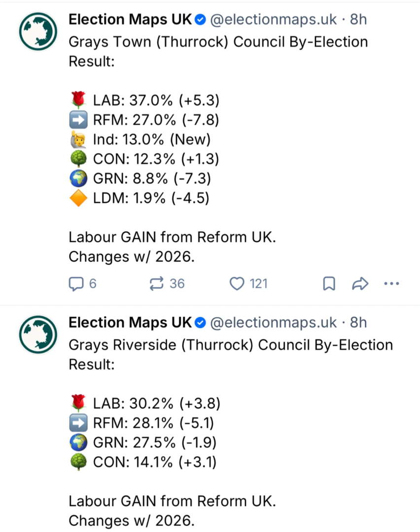The width and height of the screenshot is (420, 532).
Task: Click the 8h timestamp on Riverside post
Action: coord(358,322)
